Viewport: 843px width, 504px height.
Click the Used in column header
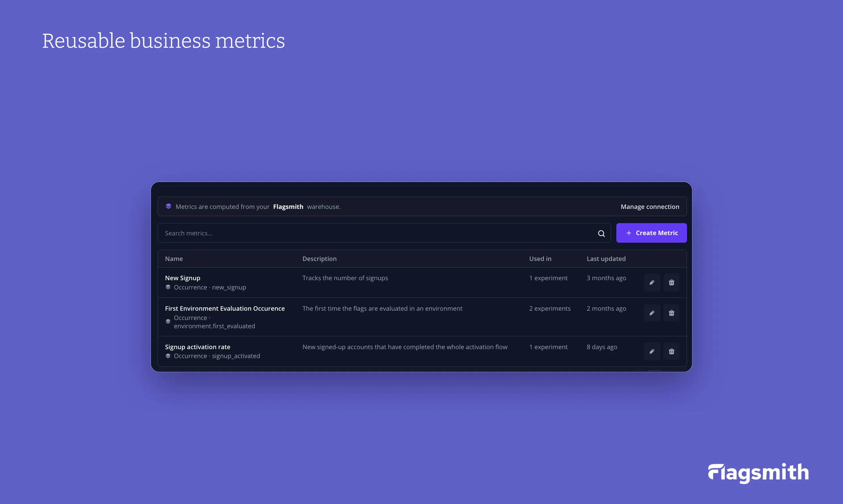pos(540,259)
